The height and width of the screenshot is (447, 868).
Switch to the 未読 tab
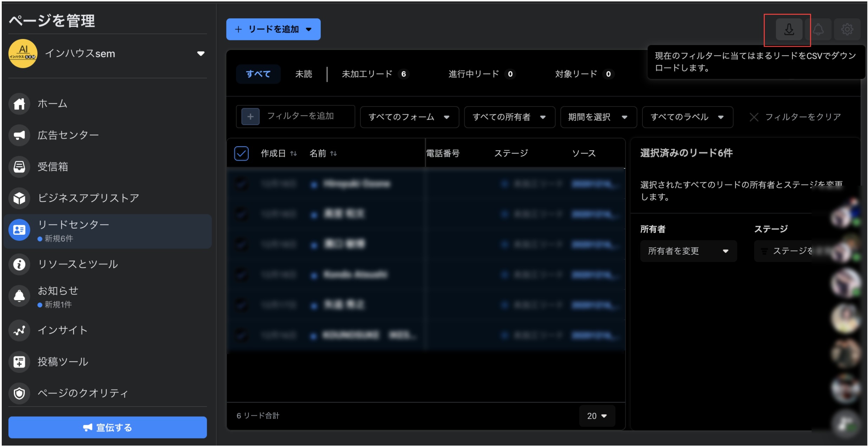coord(304,74)
